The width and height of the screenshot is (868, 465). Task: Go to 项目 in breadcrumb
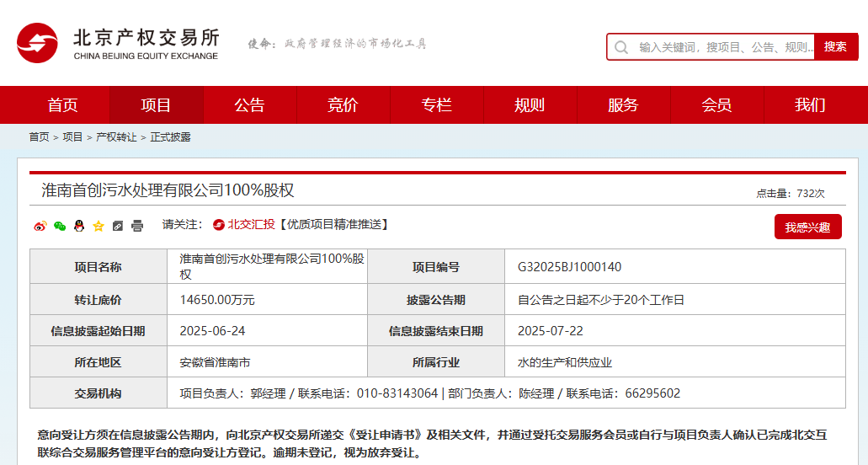pyautogui.click(x=72, y=136)
